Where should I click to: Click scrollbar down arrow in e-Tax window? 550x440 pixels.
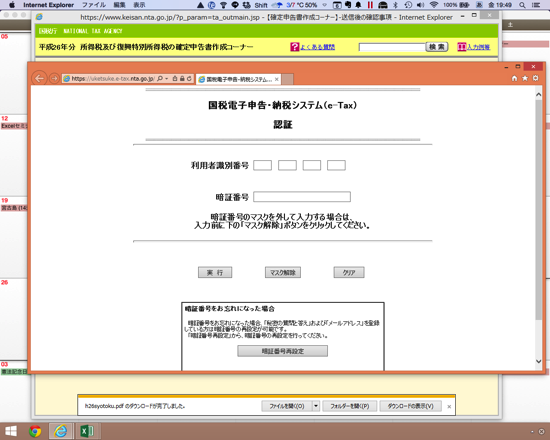(x=538, y=361)
